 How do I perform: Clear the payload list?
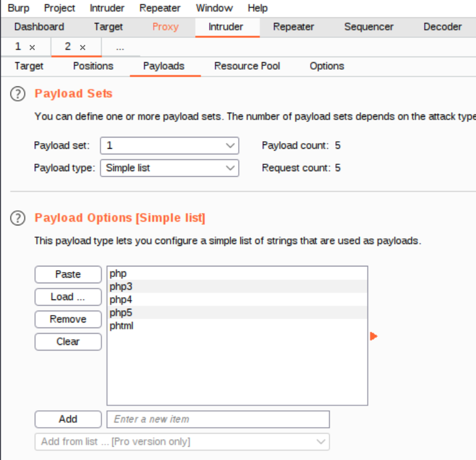[68, 342]
